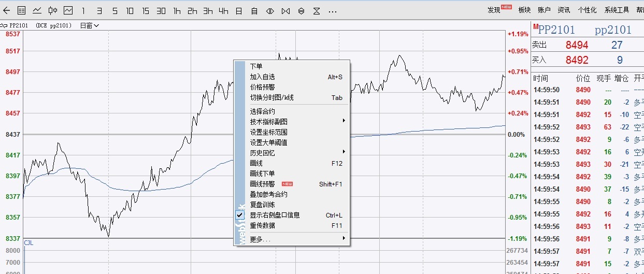Uncheck 显示右侧盘口信息 in context menu
Screen dimensions: 644x274
[x=275, y=215]
